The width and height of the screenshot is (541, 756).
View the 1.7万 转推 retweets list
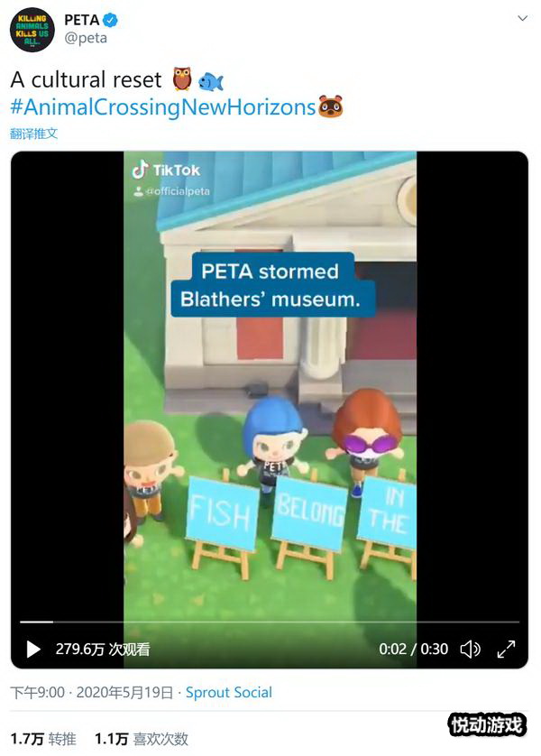pos(43,739)
